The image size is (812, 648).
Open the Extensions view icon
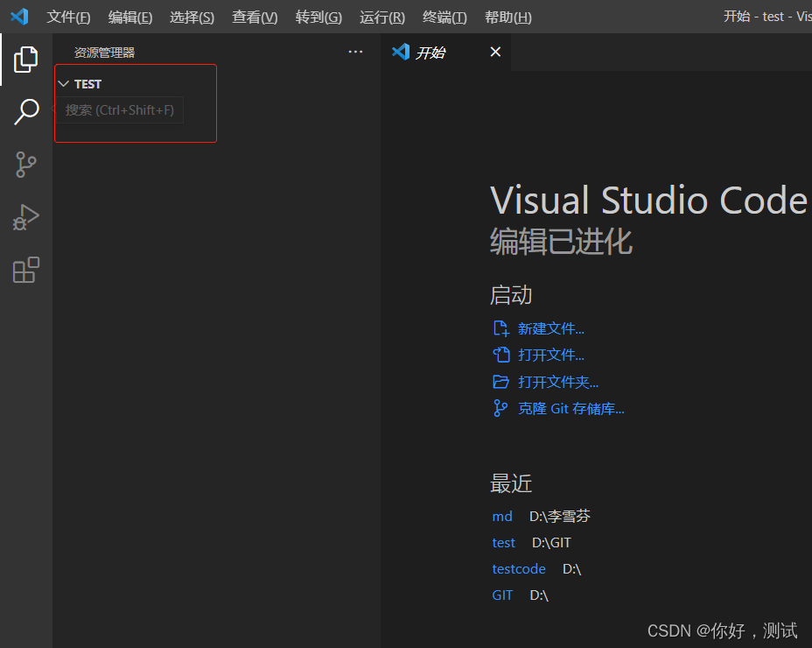pos(26,270)
